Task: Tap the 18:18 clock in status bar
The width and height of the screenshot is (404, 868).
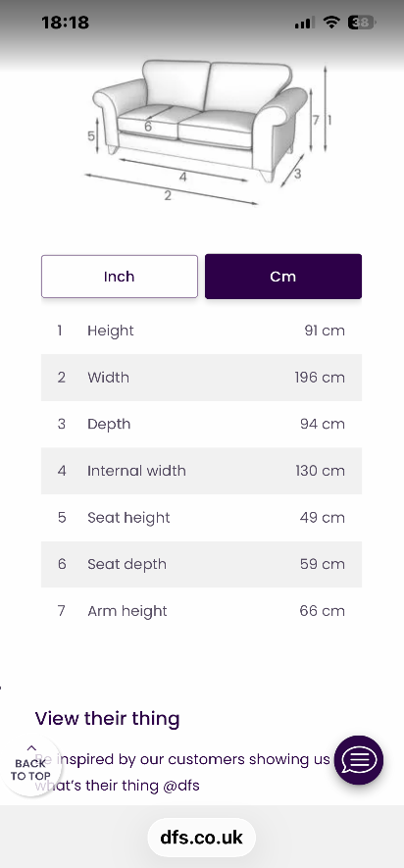Action: 66,23
